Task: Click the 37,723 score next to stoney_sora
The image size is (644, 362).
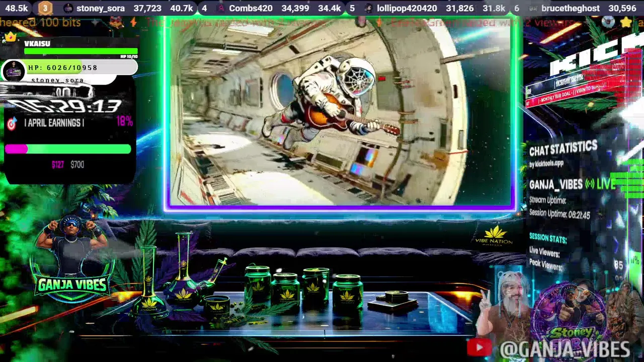Action: pyautogui.click(x=147, y=8)
